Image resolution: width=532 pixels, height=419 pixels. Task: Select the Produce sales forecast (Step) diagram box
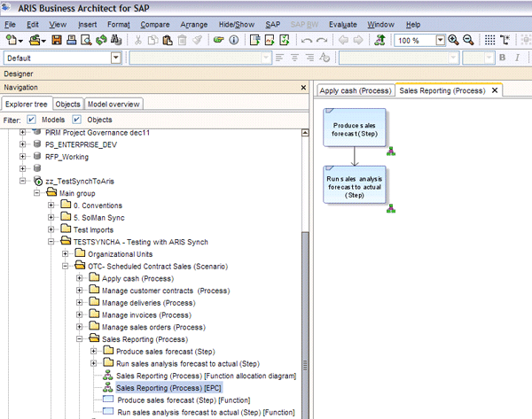tap(354, 128)
